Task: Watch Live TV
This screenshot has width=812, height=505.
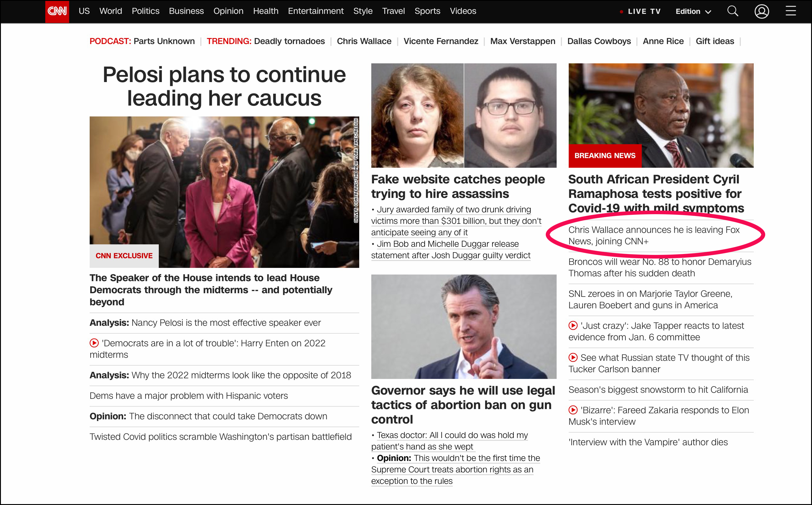Action: pyautogui.click(x=640, y=11)
